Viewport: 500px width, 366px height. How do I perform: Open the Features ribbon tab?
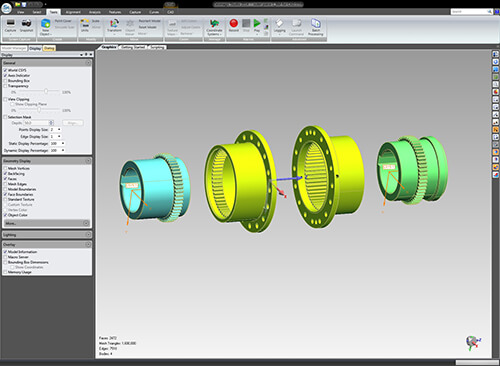tap(115, 12)
